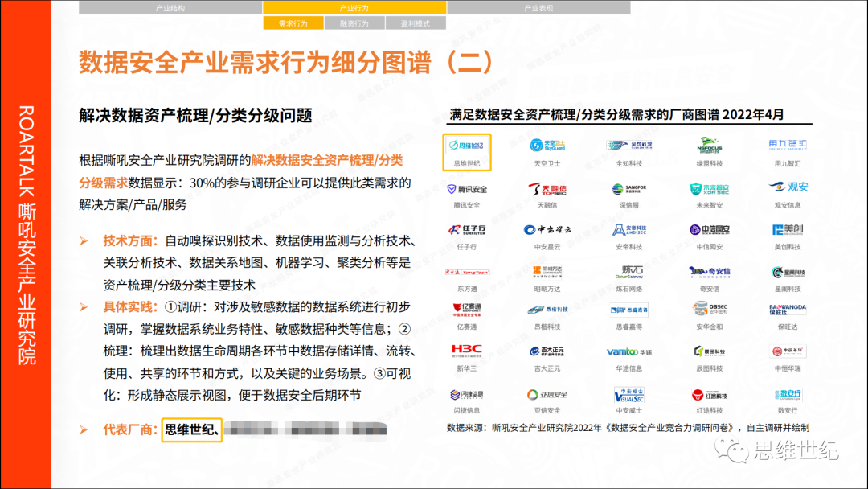Image resolution: width=868 pixels, height=489 pixels.
Task: Click the 红途科技 logo
Action: (x=709, y=394)
